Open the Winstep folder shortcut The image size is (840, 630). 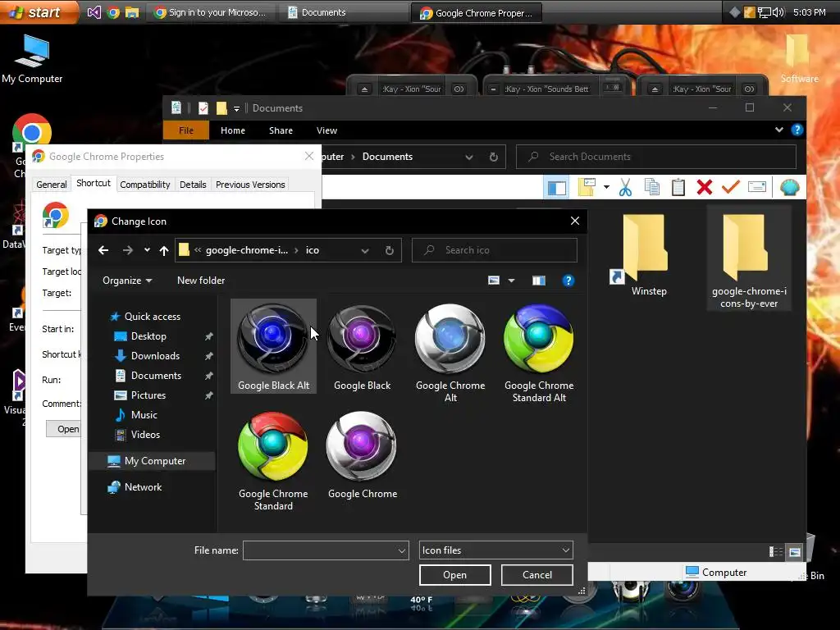[645, 256]
